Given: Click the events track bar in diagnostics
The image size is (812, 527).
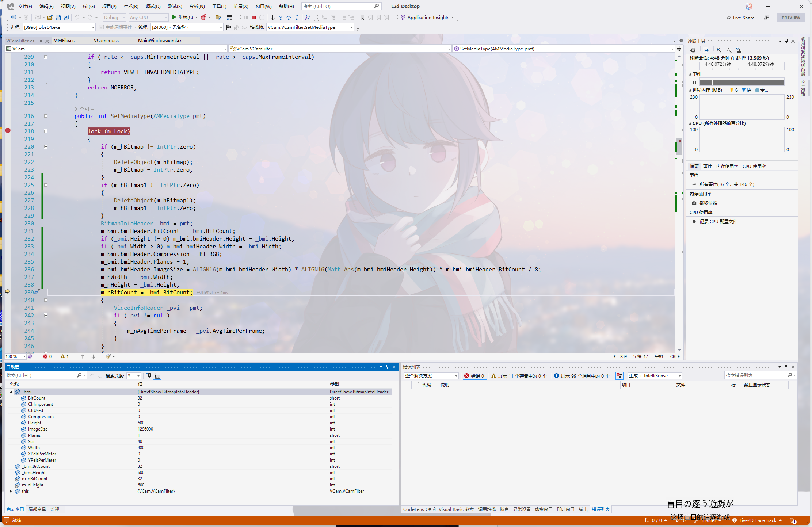Looking at the screenshot, I should coord(742,82).
